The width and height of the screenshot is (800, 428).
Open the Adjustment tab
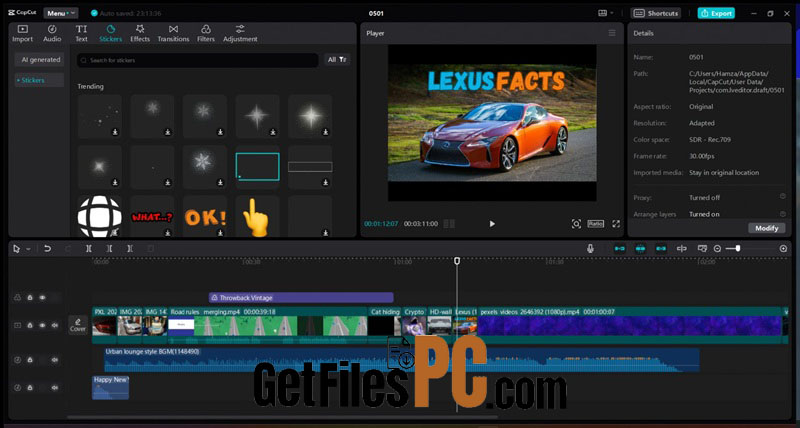(240, 33)
